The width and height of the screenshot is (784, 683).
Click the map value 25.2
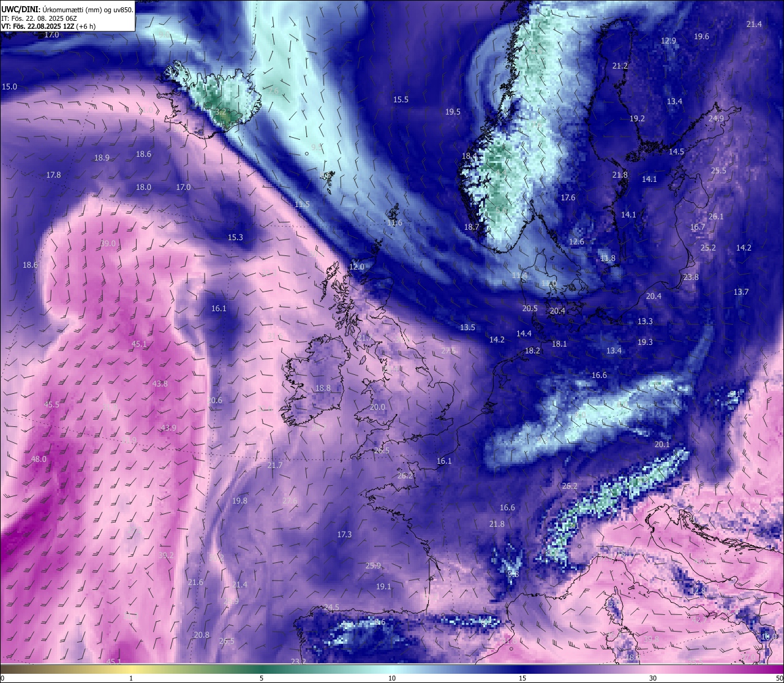tap(708, 248)
